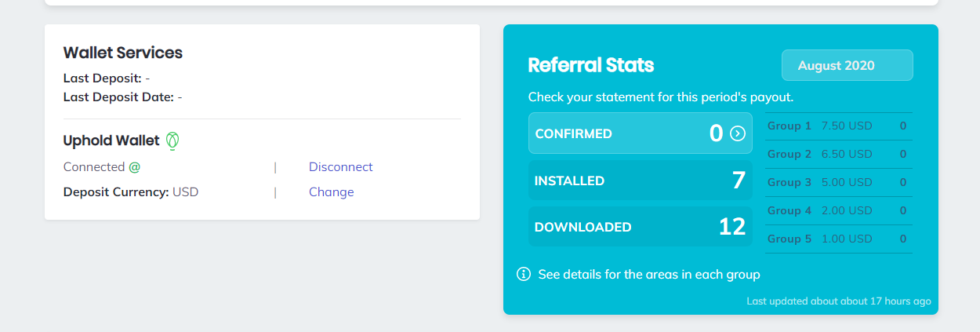980x332 pixels.
Task: Change the deposit currency
Action: [331, 192]
